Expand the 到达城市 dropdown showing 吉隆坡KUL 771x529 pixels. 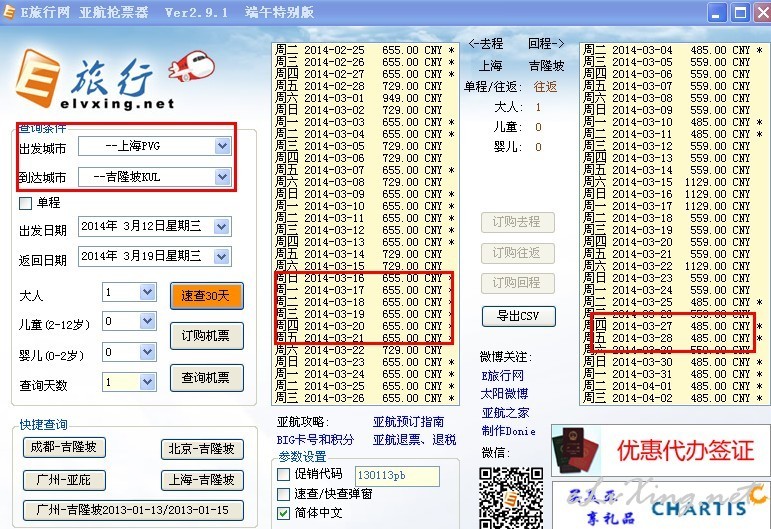point(222,176)
